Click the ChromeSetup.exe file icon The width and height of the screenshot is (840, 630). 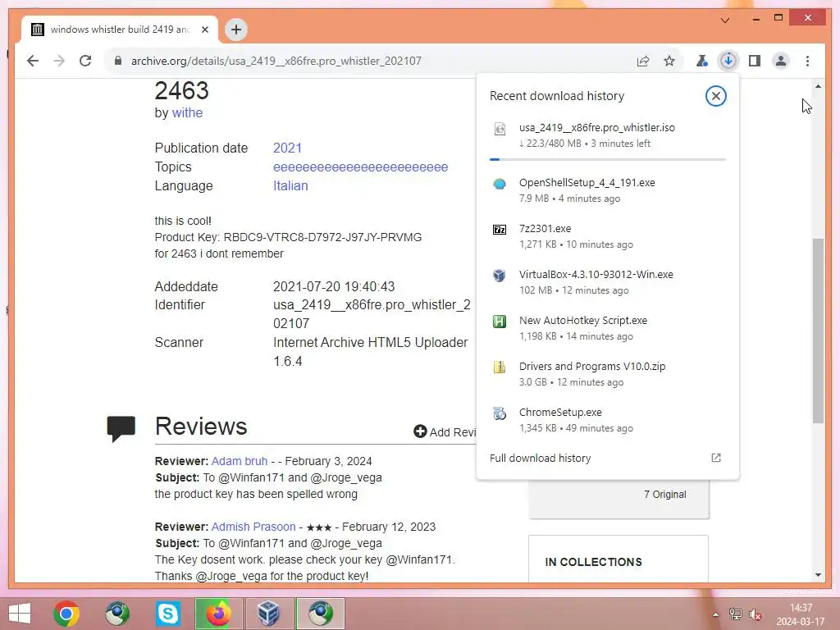[500, 413]
